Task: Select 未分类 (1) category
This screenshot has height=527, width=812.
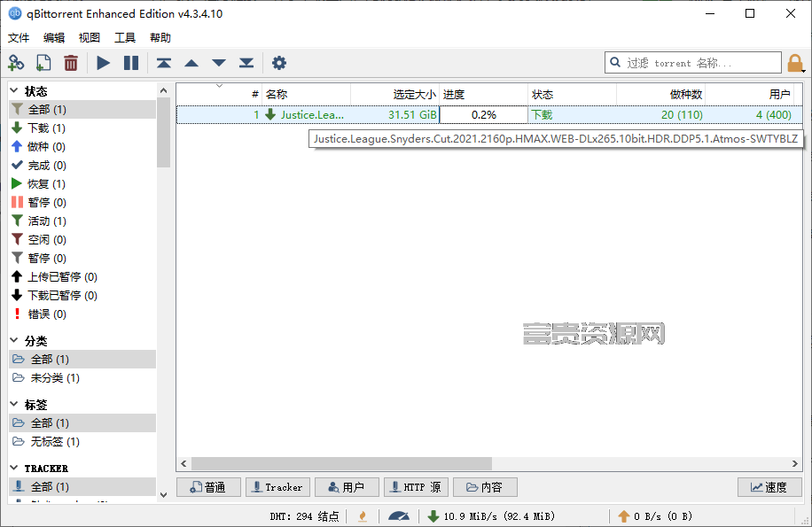Action: click(x=82, y=378)
